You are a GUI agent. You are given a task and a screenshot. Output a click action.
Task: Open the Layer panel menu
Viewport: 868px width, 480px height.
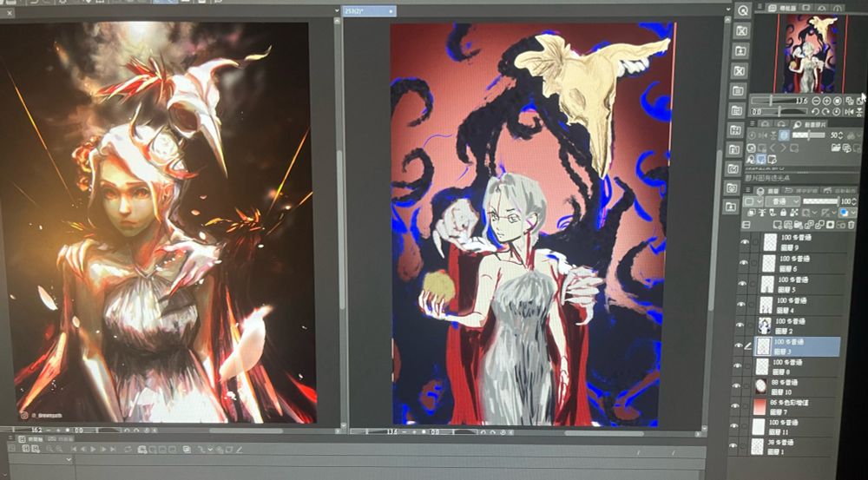[x=748, y=190]
